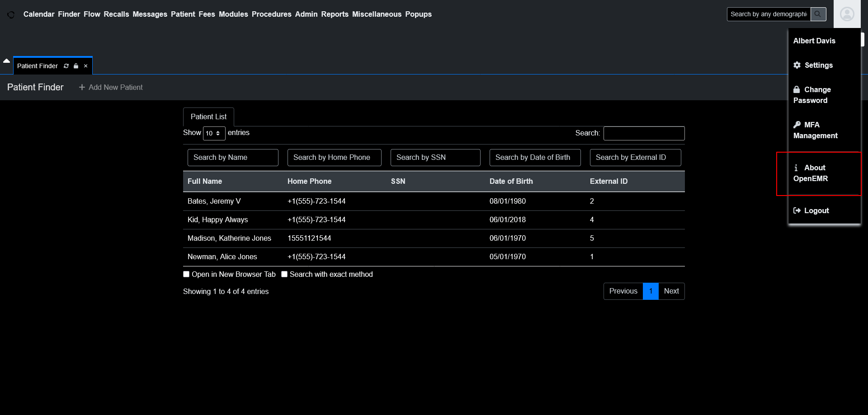The width and height of the screenshot is (868, 415).
Task: Collapse the top menu with the up arrow
Action: (6, 61)
